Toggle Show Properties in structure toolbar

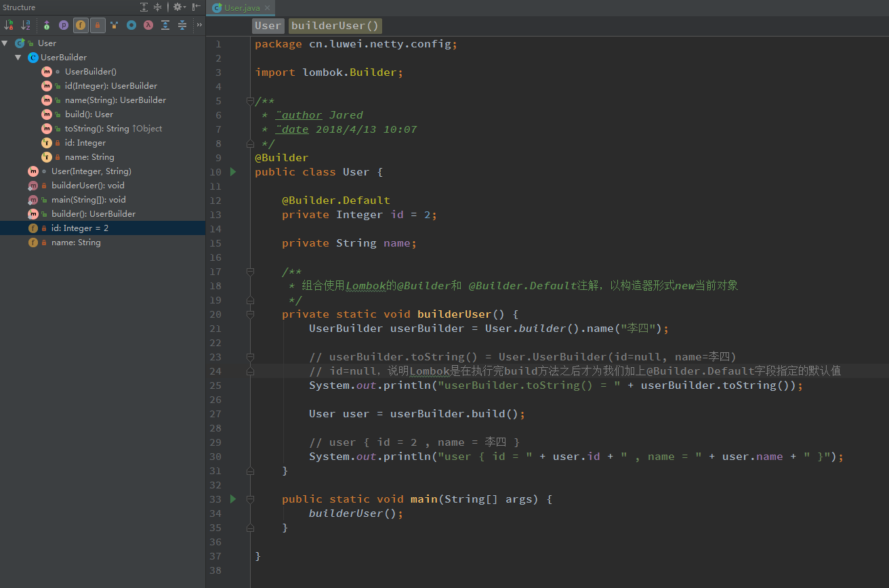(x=64, y=25)
